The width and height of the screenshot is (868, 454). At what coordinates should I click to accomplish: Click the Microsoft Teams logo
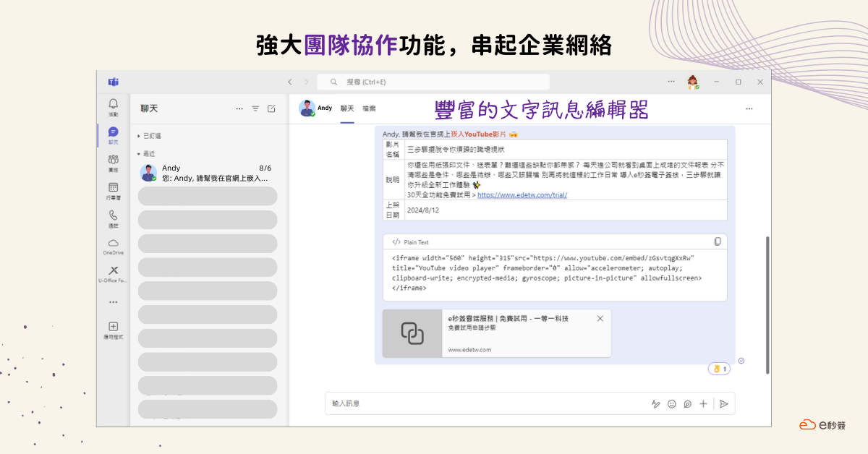(x=114, y=82)
